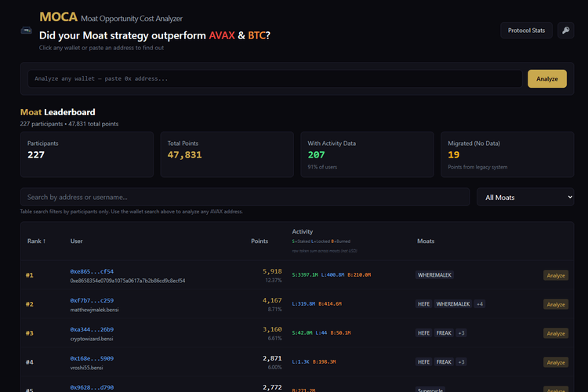Image resolution: width=588 pixels, height=392 pixels.
Task: Focus the wallet address input field
Action: [x=275, y=78]
